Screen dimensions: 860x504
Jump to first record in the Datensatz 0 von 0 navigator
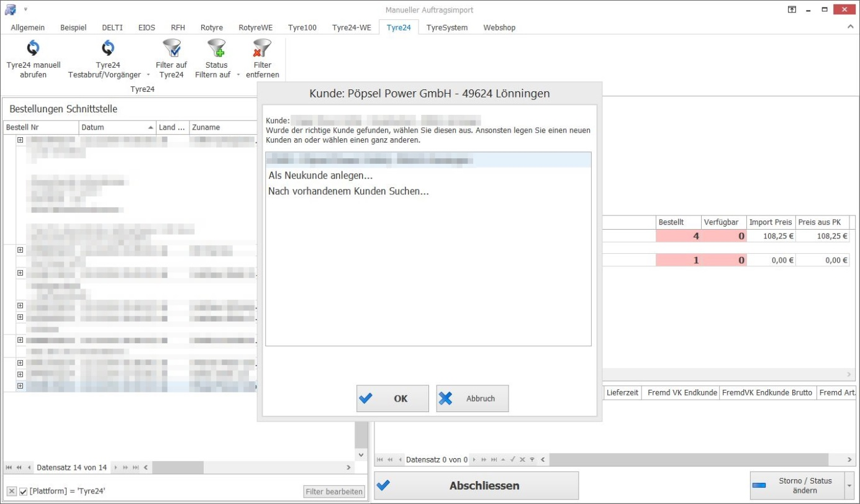[380, 460]
